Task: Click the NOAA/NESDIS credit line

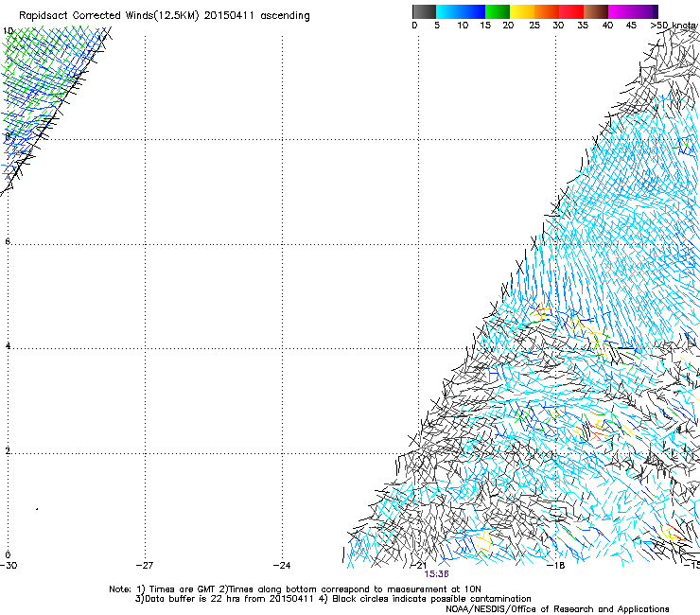Action: [557, 609]
